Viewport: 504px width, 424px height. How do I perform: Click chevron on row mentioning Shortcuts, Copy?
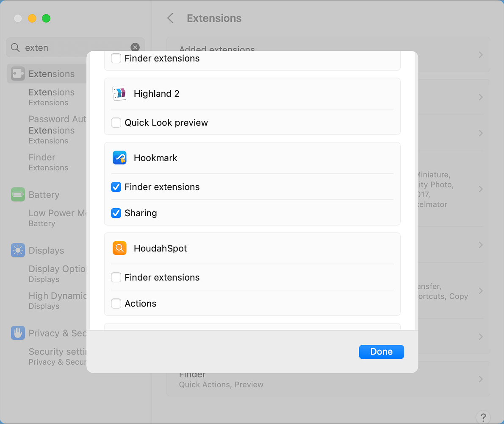click(x=481, y=291)
